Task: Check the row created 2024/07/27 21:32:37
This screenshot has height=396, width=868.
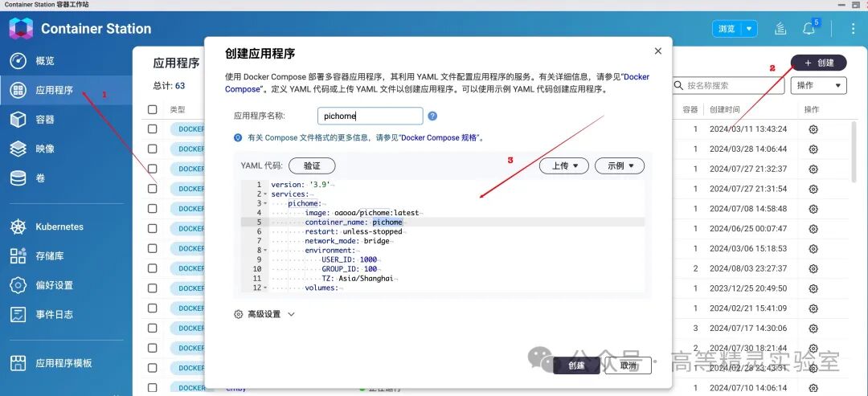Action: click(x=153, y=169)
